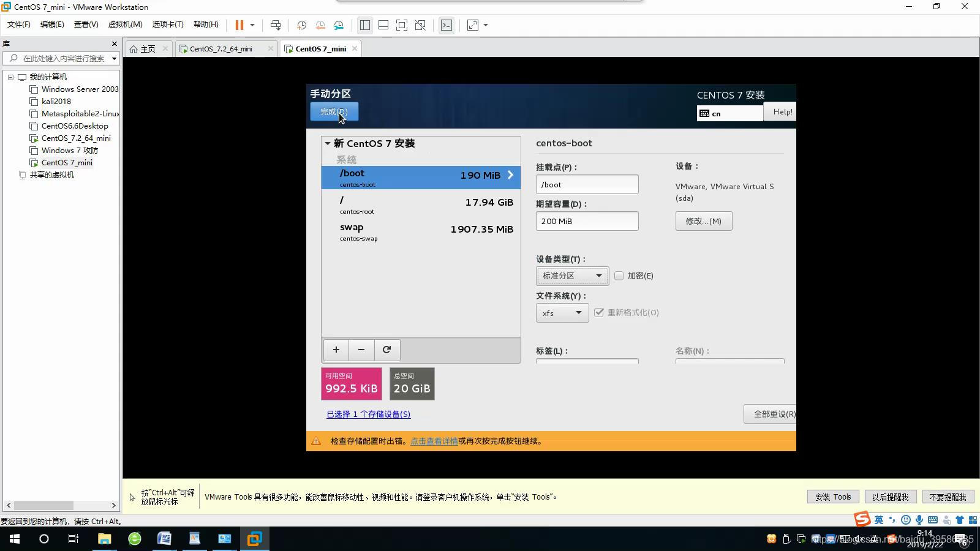Open stretch display options dropdown
The height and width of the screenshot is (551, 980).
[x=486, y=25]
